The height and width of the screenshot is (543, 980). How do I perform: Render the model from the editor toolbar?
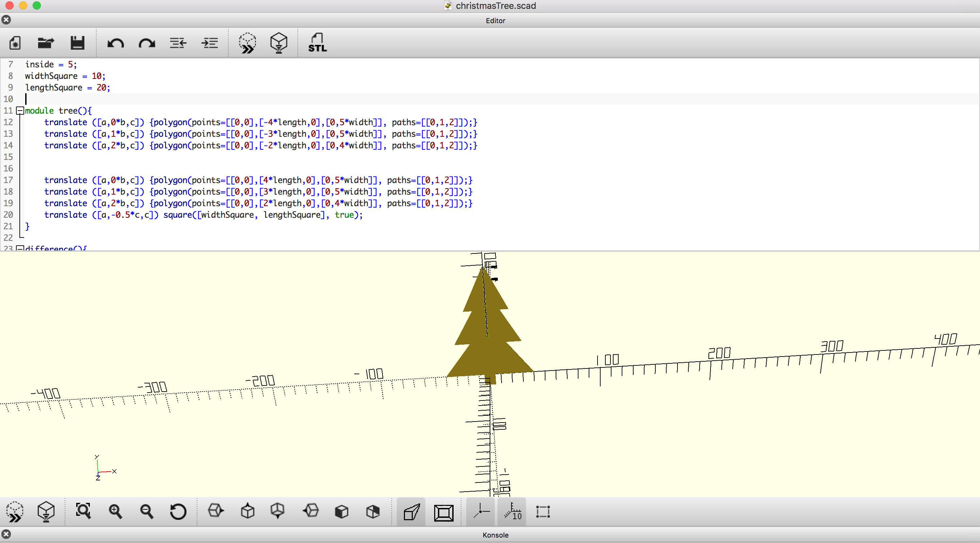(x=278, y=43)
